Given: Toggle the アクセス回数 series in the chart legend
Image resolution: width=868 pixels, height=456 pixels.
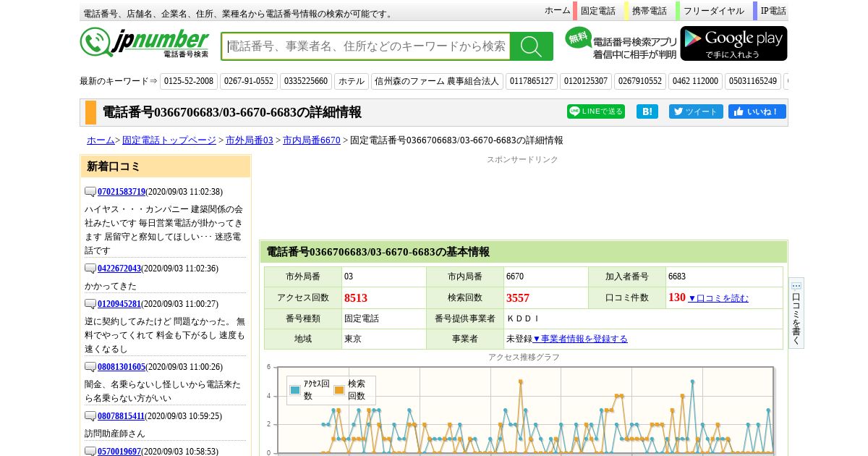Looking at the screenshot, I should [x=310, y=390].
